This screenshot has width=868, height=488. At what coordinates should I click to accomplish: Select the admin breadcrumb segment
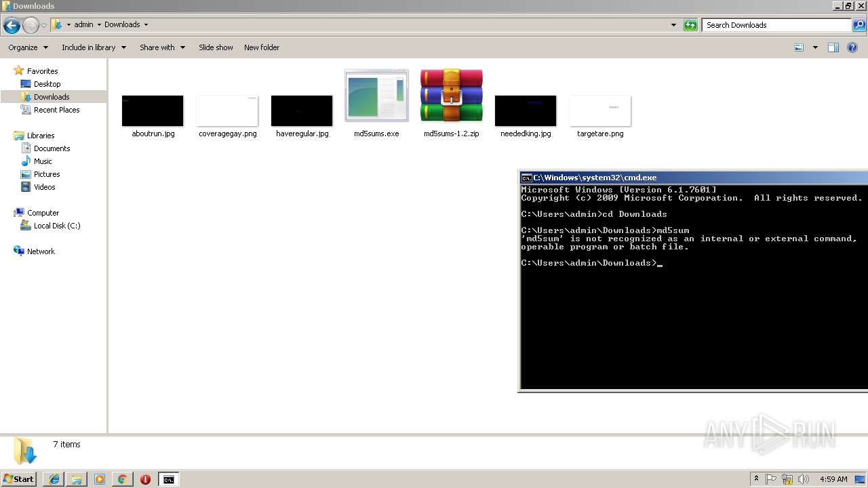pyautogui.click(x=83, y=24)
